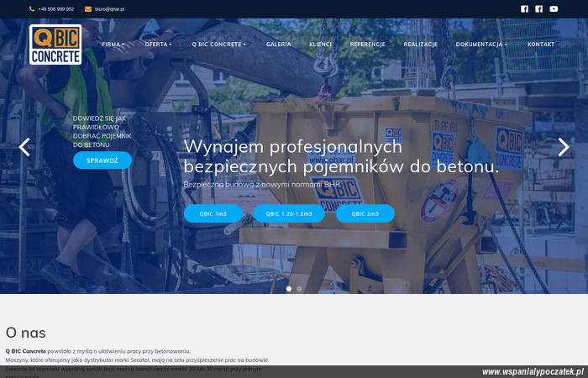This screenshot has width=588, height=378.
Task: Click the email envelope icon
Action: 88,9
